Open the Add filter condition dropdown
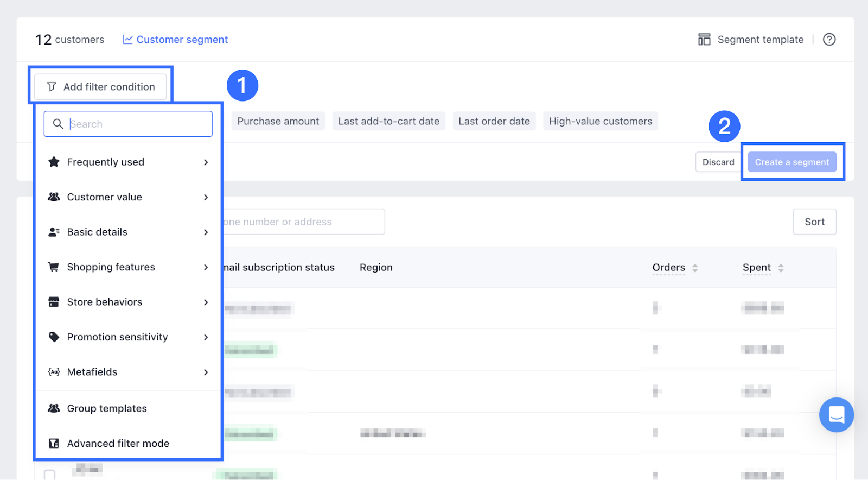 coord(101,87)
